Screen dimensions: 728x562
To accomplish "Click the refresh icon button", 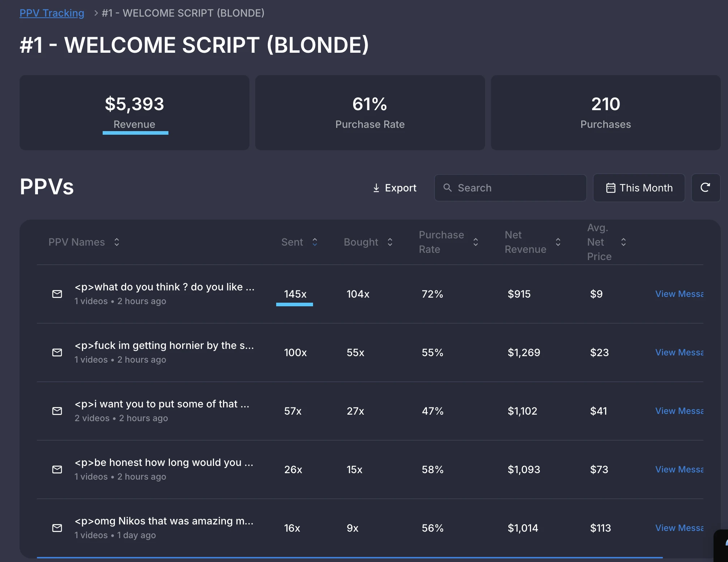I will (x=706, y=188).
